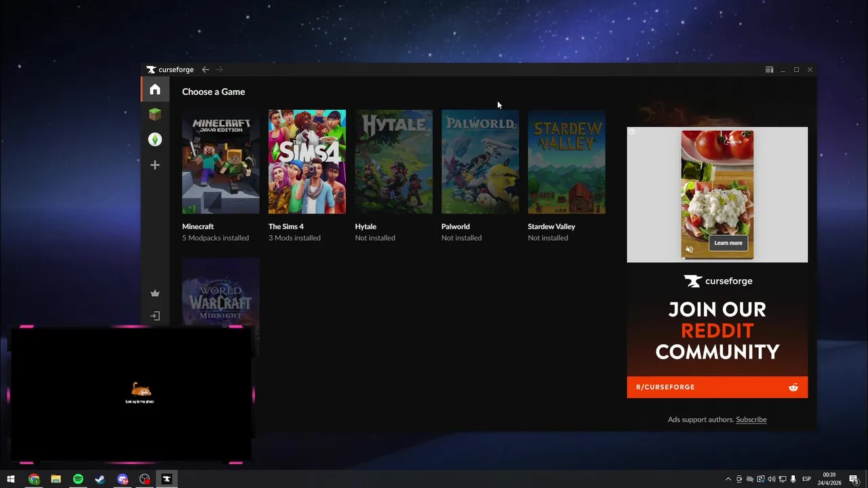868x488 pixels.
Task: Open the Windows notification center icon
Action: 854,479
